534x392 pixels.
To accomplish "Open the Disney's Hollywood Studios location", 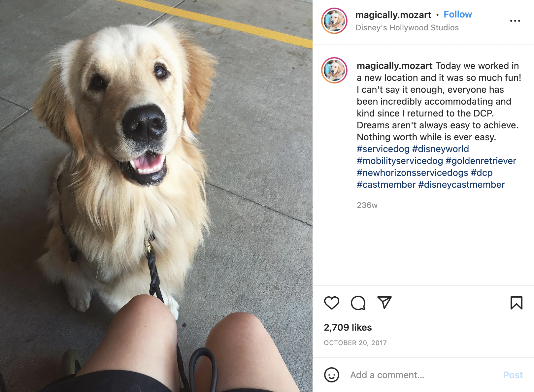I will [x=407, y=28].
